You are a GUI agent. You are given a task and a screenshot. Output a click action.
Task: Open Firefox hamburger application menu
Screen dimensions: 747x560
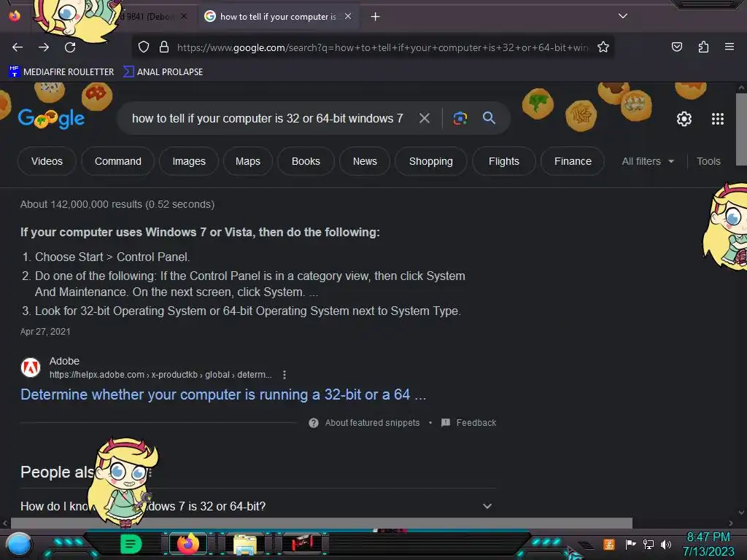729,47
